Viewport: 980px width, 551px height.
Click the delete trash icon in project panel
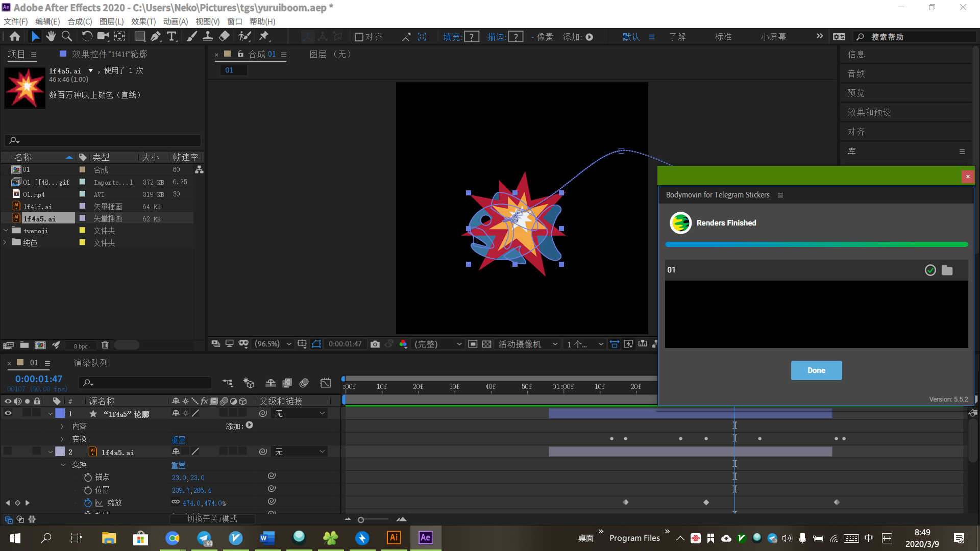105,345
